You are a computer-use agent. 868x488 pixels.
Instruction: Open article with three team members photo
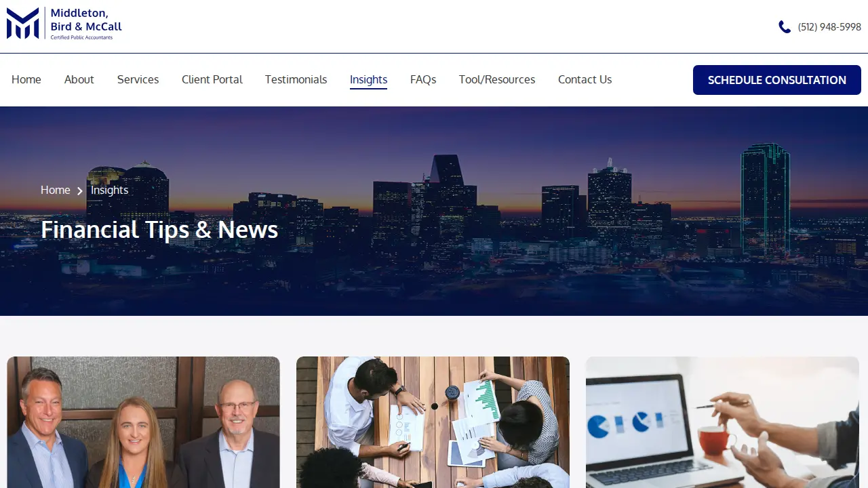tap(143, 422)
